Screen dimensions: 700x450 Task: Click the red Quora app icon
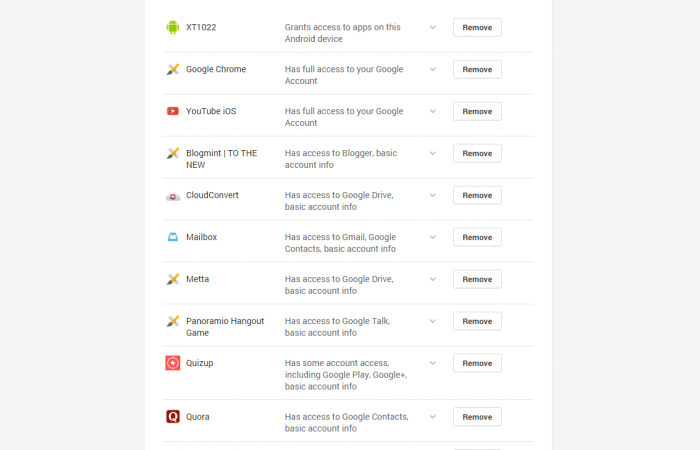click(x=173, y=417)
